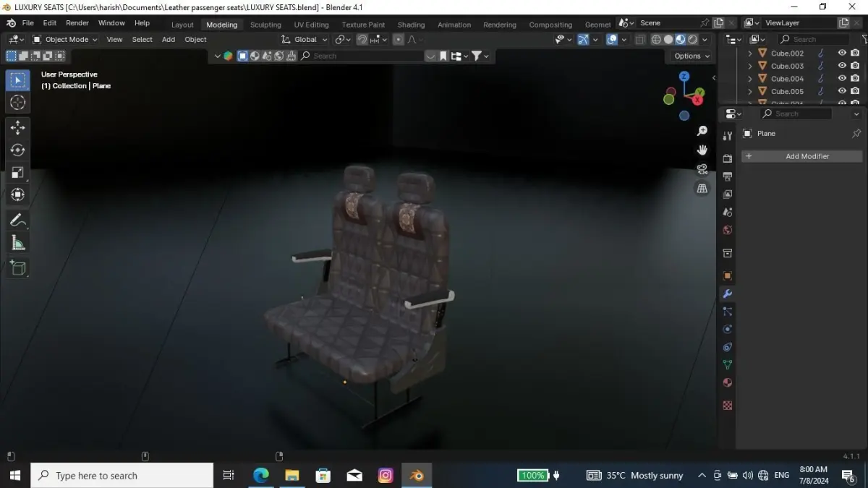Open the Render properties tab

(728, 158)
